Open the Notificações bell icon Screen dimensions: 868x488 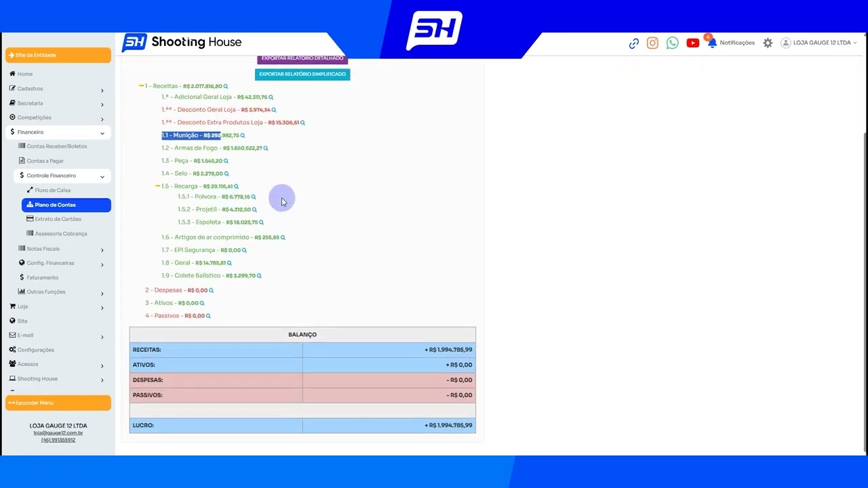coord(712,43)
